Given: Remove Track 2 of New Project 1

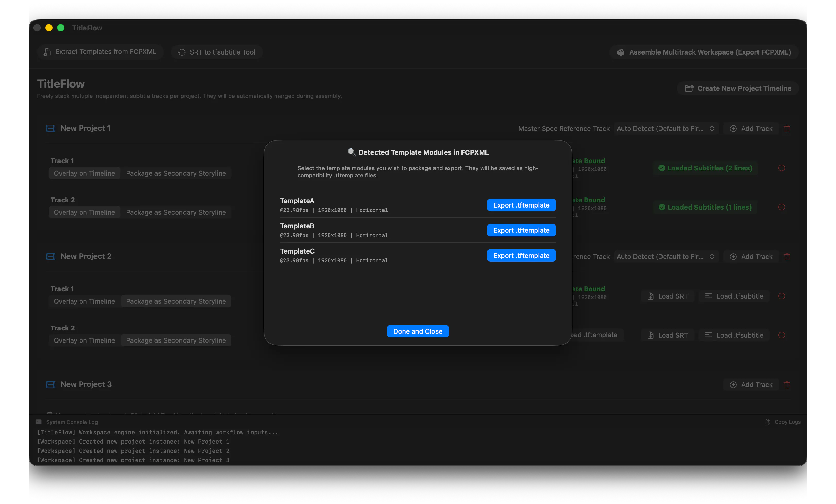Looking at the screenshot, I should tap(781, 207).
